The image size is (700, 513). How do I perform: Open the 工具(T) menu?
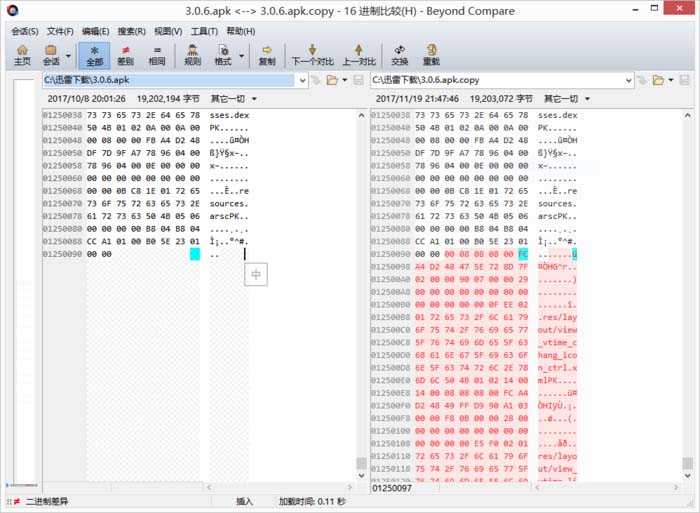click(204, 31)
